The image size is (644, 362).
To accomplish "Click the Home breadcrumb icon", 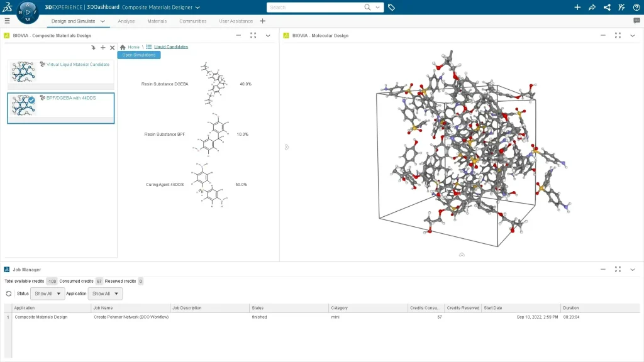I will tap(123, 47).
